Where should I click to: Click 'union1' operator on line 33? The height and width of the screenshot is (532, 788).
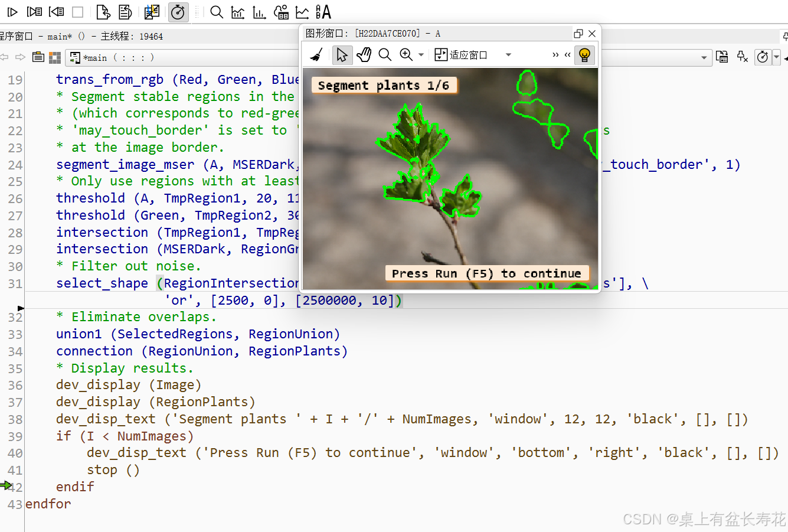click(x=79, y=334)
